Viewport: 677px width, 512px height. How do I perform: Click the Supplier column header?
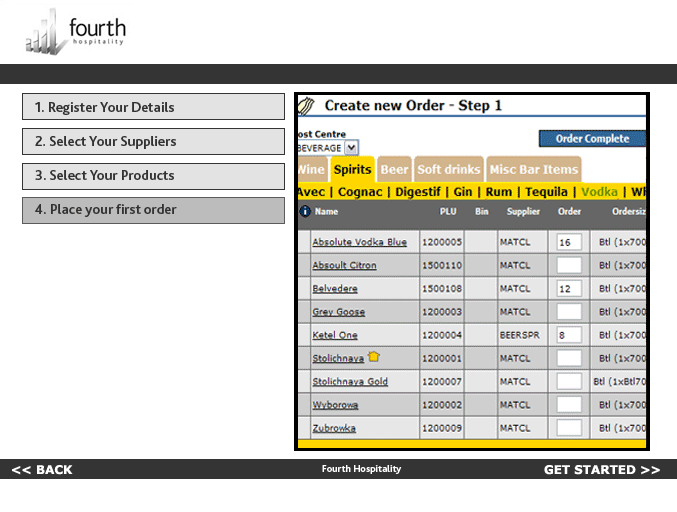[523, 212]
